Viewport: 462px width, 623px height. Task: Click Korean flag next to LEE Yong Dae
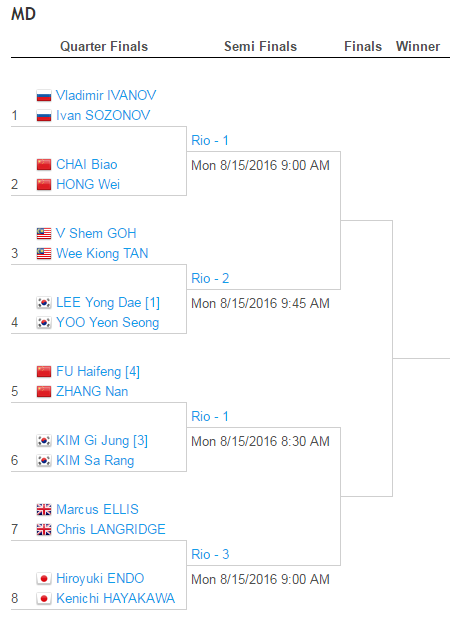point(44,303)
